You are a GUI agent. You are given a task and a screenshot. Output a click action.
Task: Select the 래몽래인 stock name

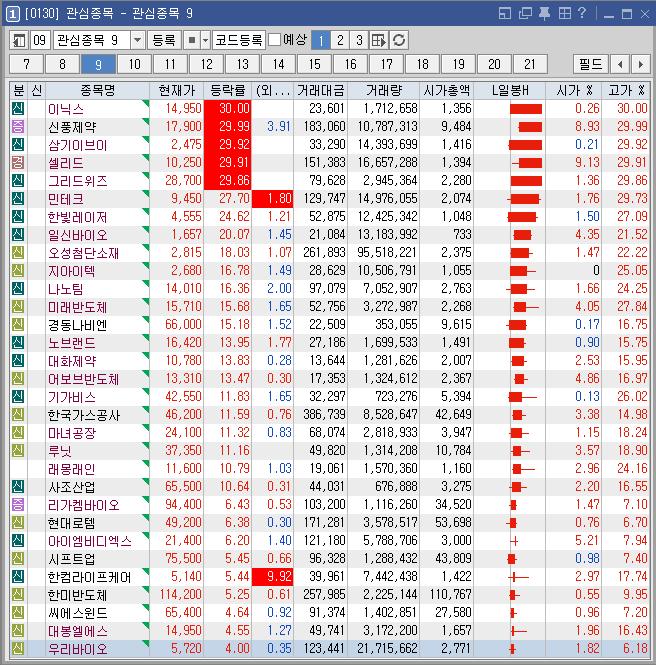coord(72,469)
